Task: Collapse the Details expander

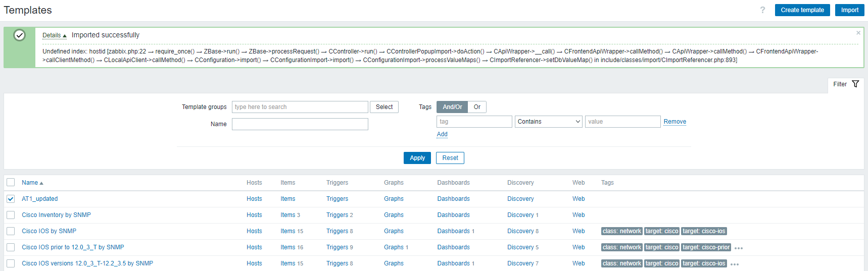Action: pyautogui.click(x=55, y=35)
